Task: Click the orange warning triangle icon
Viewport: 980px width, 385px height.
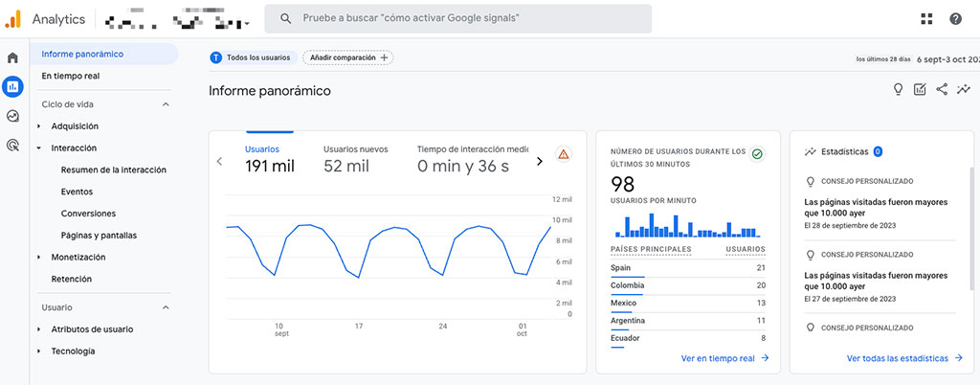Action: click(564, 154)
